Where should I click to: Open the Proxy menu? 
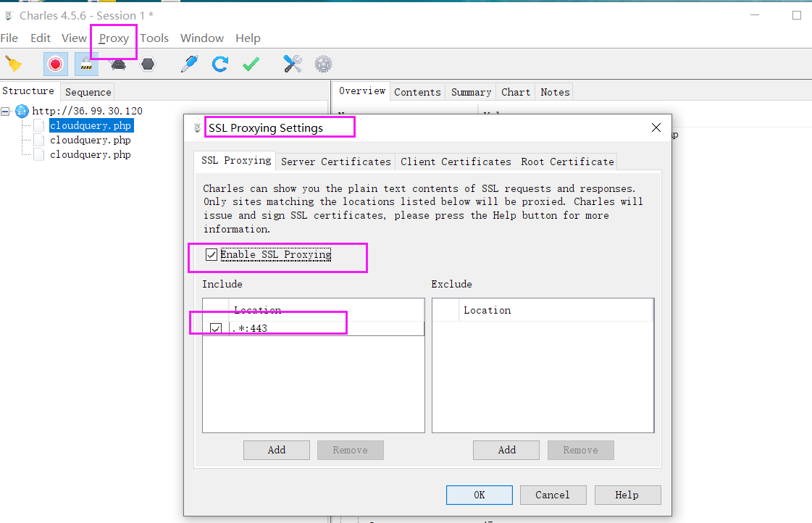click(x=114, y=38)
